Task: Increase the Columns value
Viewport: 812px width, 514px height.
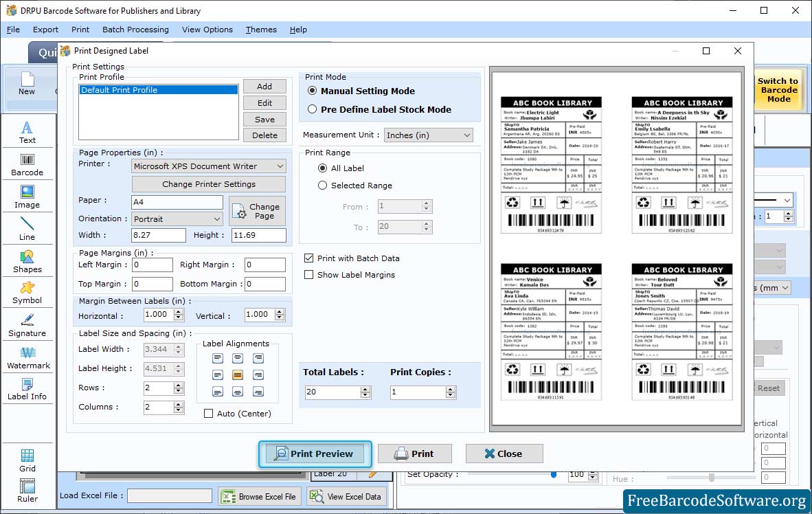Action: [x=179, y=404]
